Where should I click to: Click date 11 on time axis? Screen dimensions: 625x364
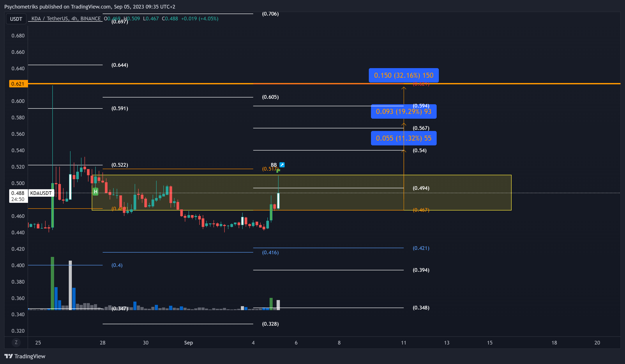(x=404, y=343)
